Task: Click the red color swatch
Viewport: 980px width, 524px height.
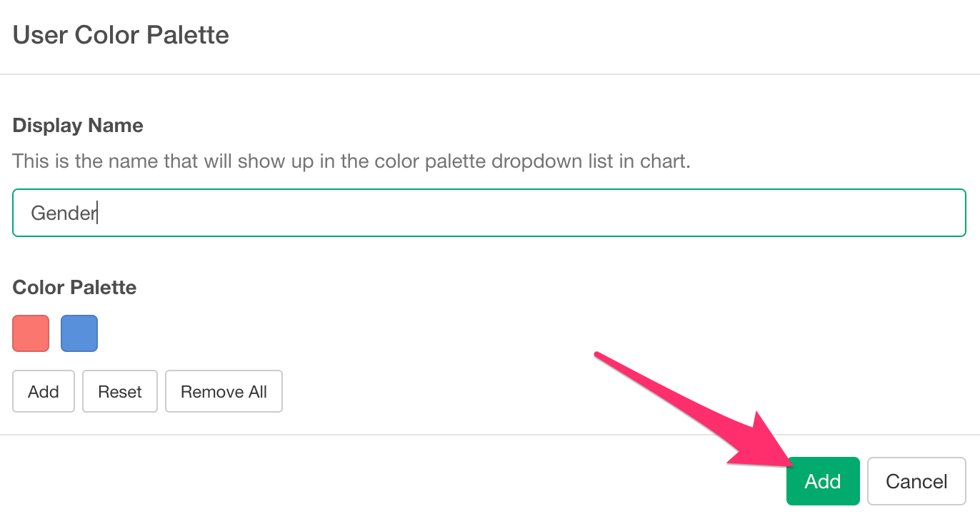Action: 31,333
